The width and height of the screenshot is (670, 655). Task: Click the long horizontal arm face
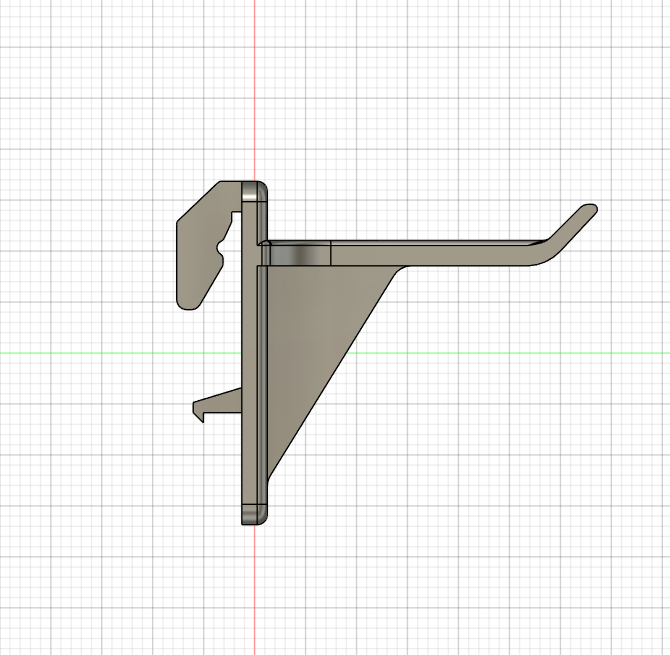pyautogui.click(x=432, y=254)
